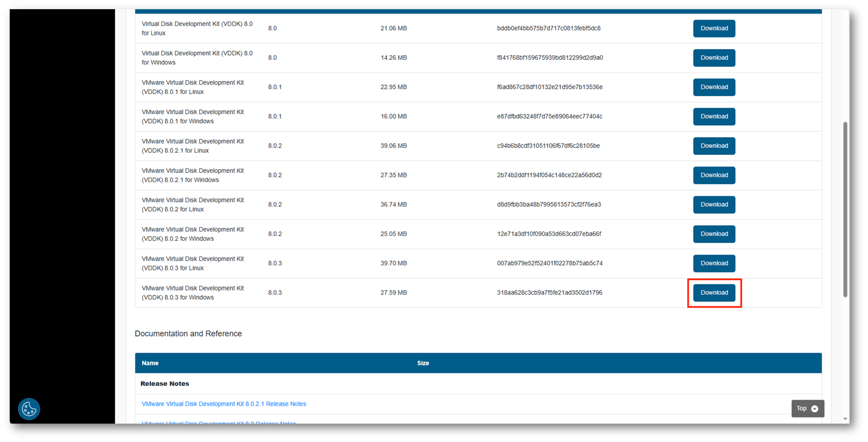Download VDDK 8.0.1 for Windows
This screenshot has height=442, width=868.
tap(714, 116)
